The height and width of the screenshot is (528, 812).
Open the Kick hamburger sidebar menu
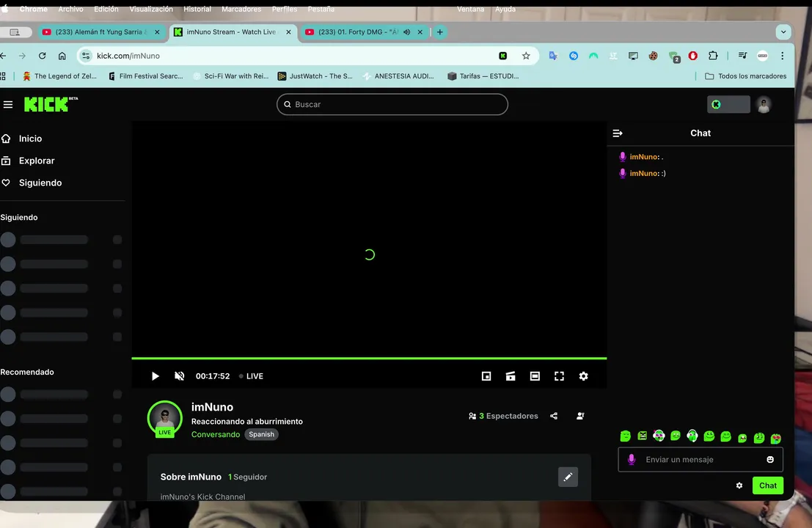pyautogui.click(x=8, y=105)
